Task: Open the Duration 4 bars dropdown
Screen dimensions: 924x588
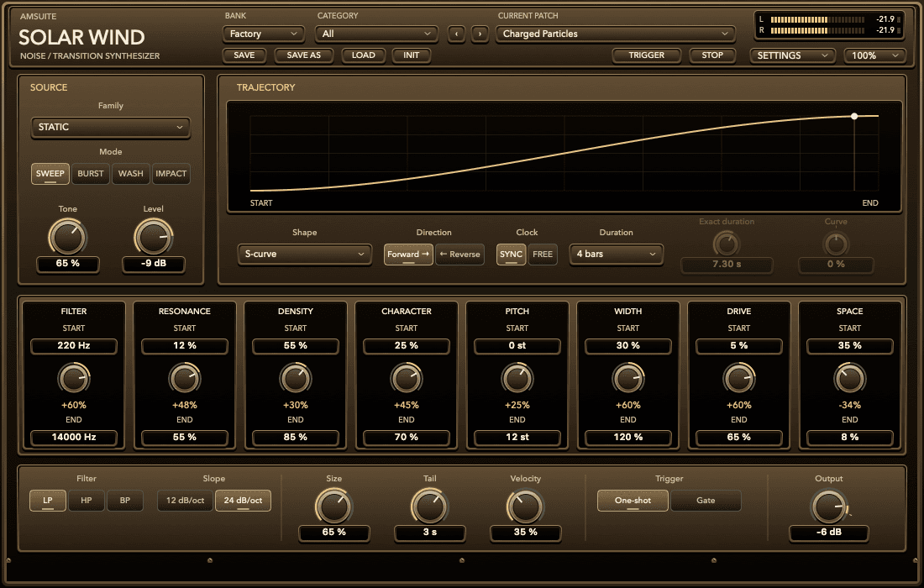Action: 617,254
